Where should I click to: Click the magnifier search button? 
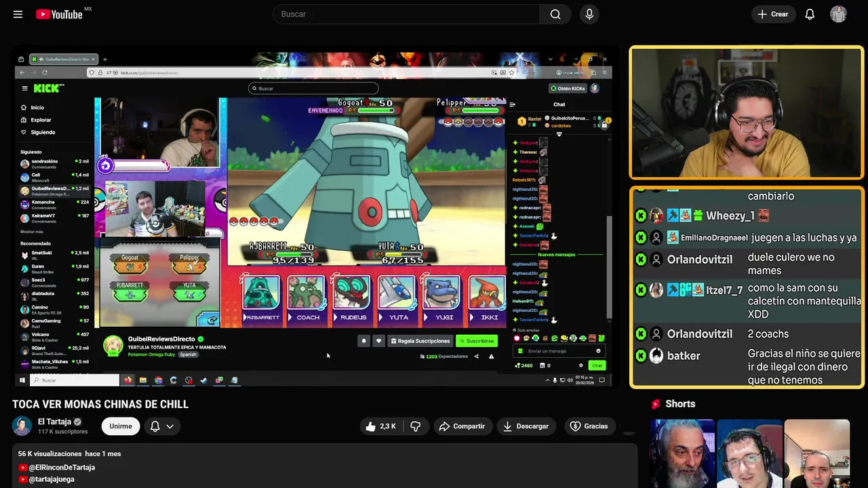coord(555,14)
